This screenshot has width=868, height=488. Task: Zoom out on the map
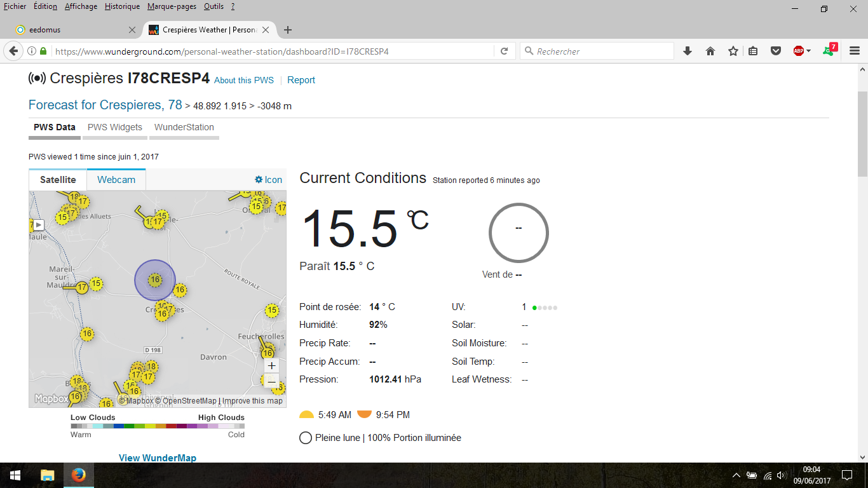[272, 381]
